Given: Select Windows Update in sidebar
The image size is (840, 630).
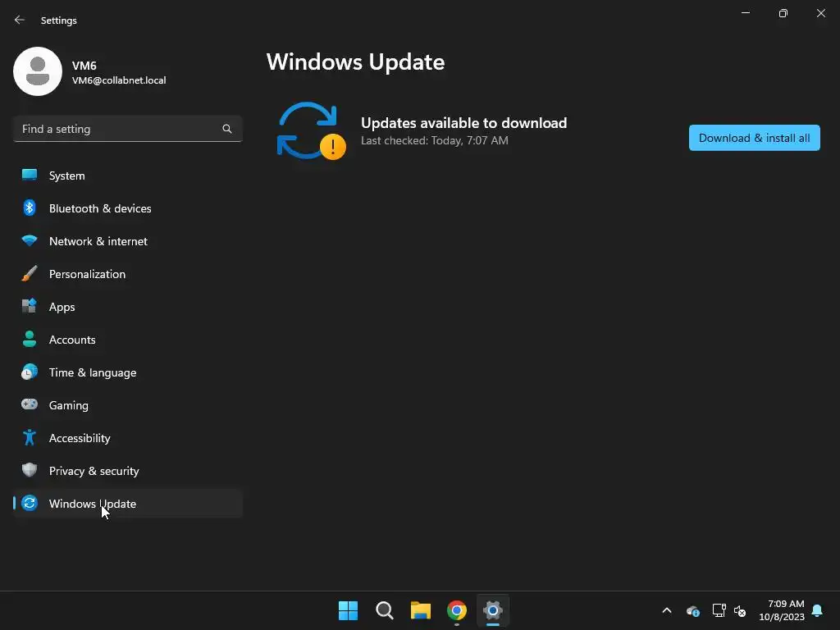Looking at the screenshot, I should point(127,504).
